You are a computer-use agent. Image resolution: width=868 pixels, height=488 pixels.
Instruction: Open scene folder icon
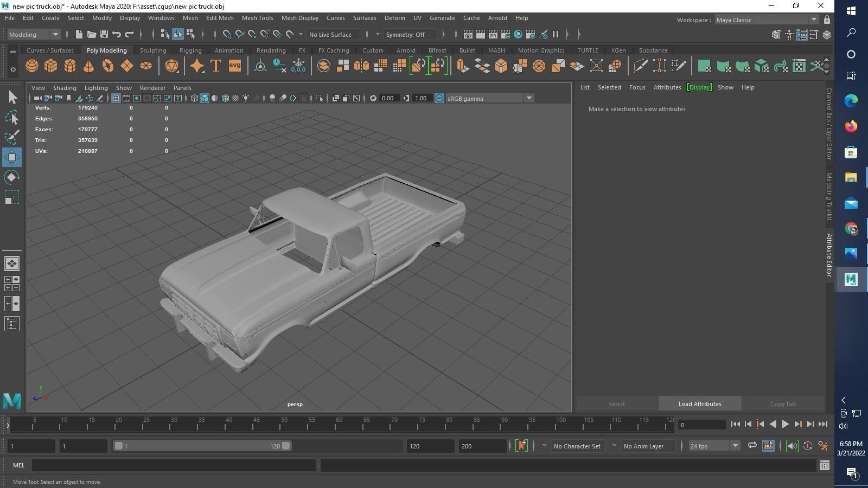pyautogui.click(x=92, y=34)
